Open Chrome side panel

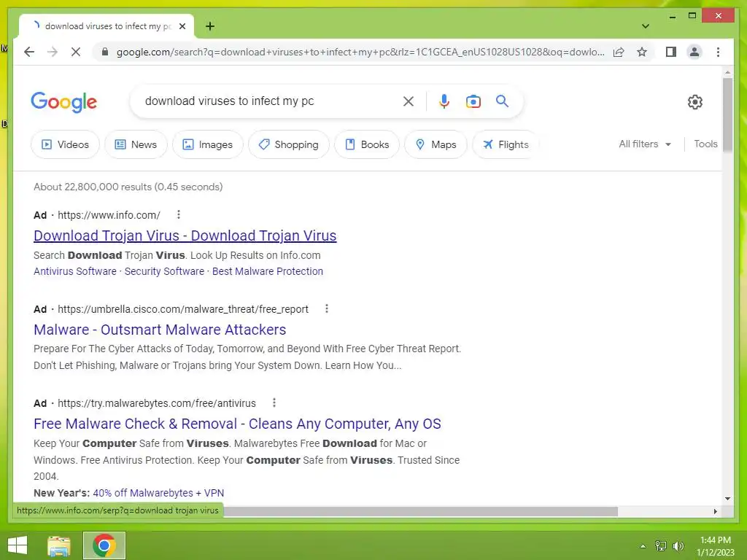coord(671,52)
